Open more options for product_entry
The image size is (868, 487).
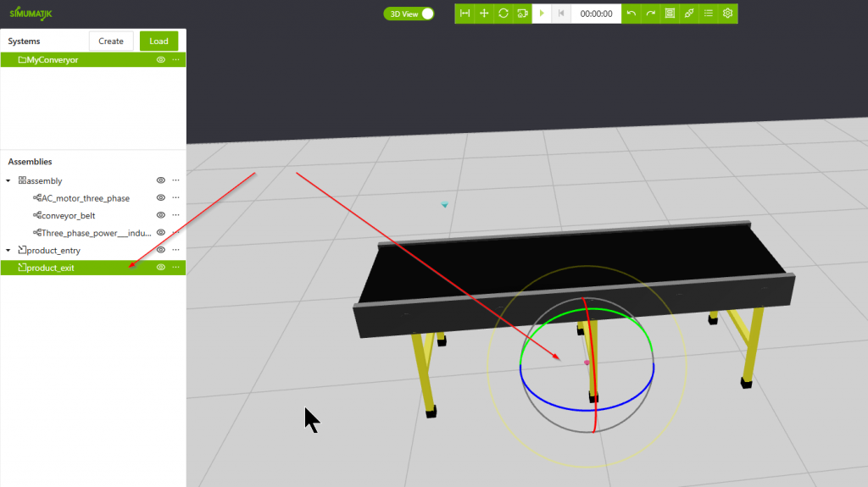(x=176, y=250)
